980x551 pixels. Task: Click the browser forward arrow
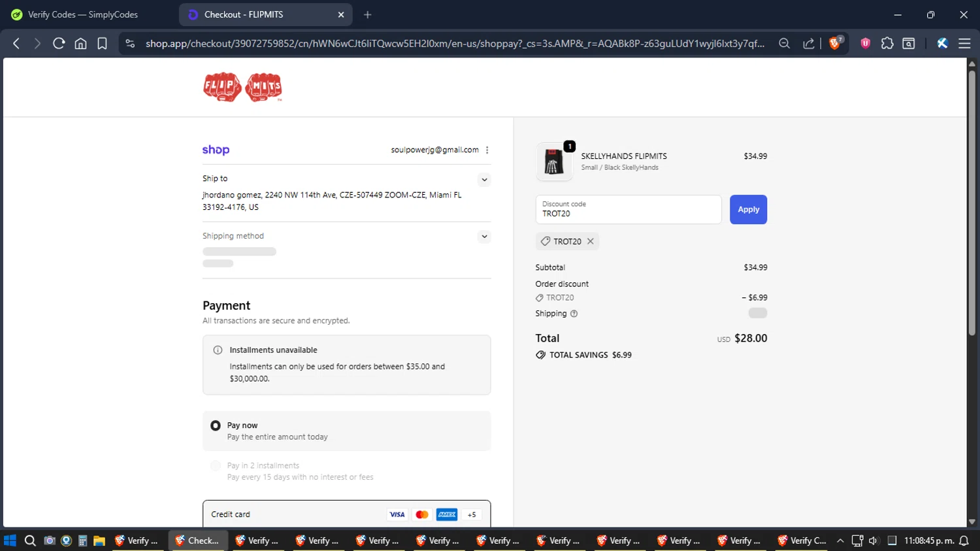point(37,43)
